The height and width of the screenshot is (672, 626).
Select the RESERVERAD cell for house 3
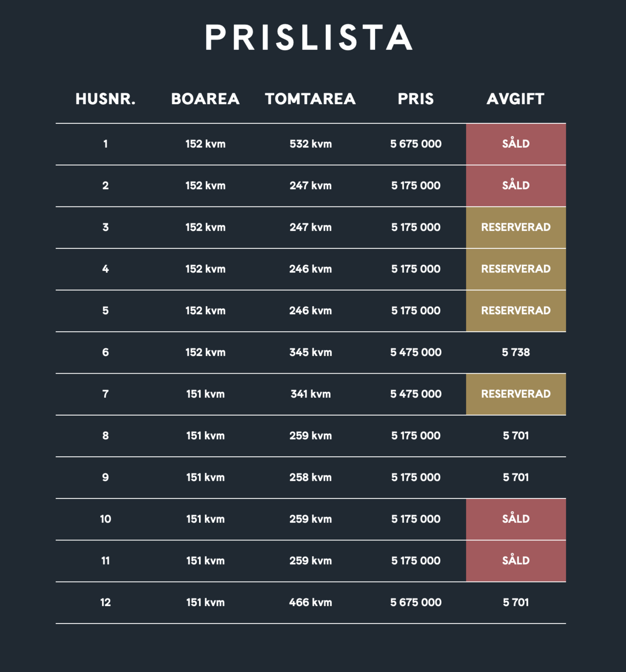[x=516, y=227]
